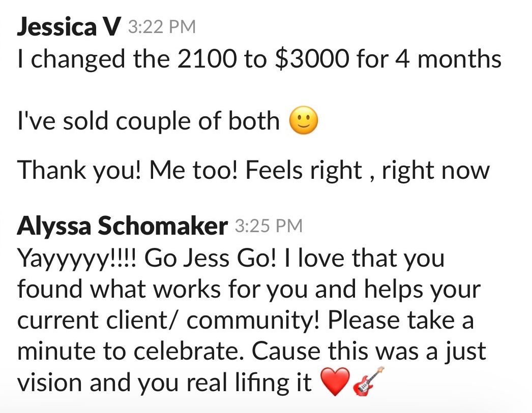
Task: Click the "vision and you real lifing it" line
Action: pos(164,382)
